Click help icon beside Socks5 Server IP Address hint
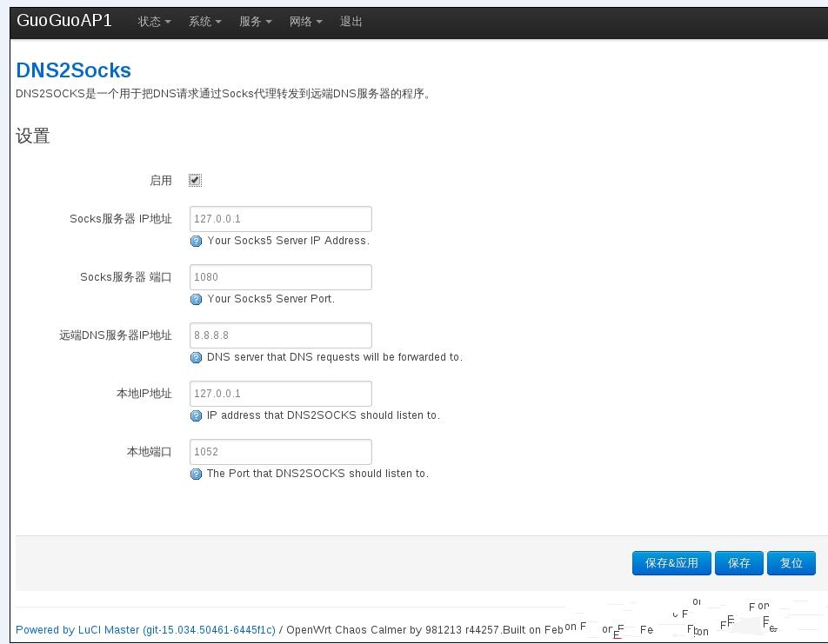The height and width of the screenshot is (644, 828). coord(196,242)
